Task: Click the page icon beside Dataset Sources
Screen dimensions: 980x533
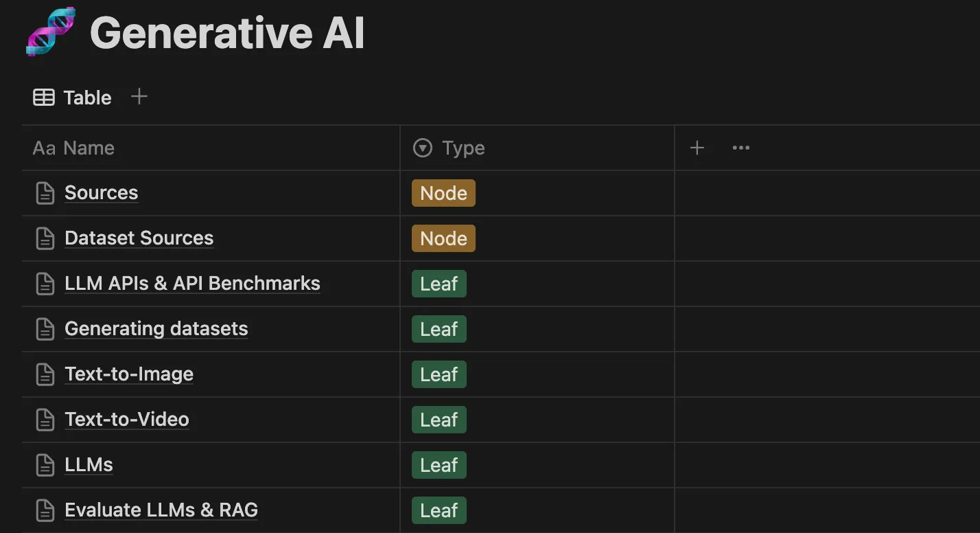Action: 45,238
